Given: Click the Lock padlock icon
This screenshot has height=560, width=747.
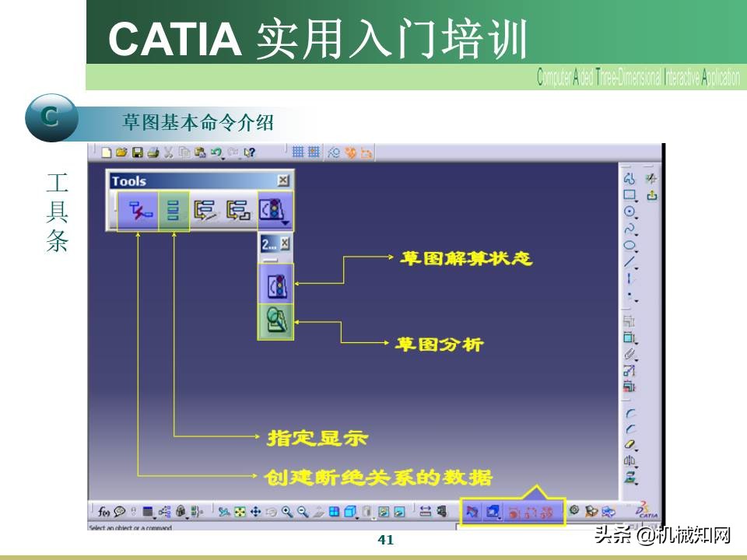Looking at the screenshot, I should (x=181, y=512).
